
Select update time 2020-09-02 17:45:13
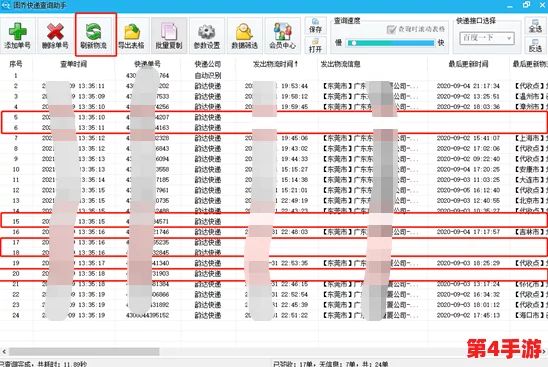coord(468,315)
